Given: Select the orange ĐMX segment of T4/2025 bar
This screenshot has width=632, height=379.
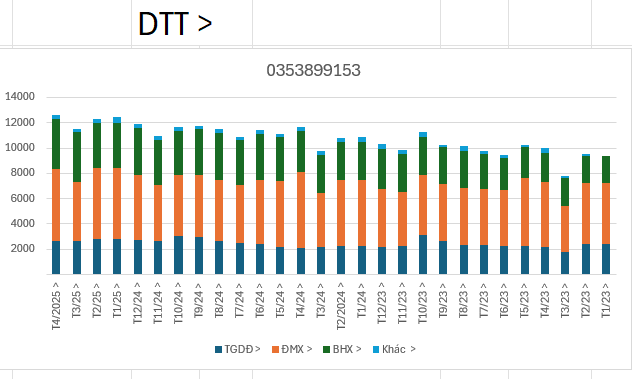Looking at the screenshot, I should pos(56,205).
